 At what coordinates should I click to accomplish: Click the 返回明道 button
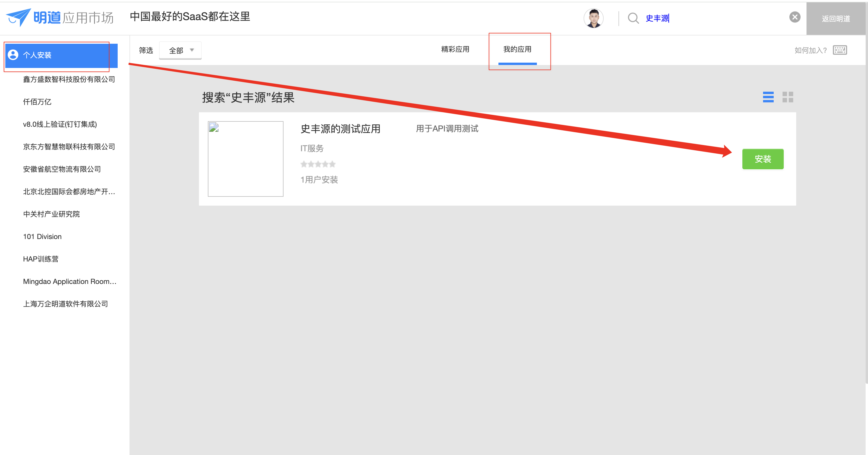click(836, 19)
